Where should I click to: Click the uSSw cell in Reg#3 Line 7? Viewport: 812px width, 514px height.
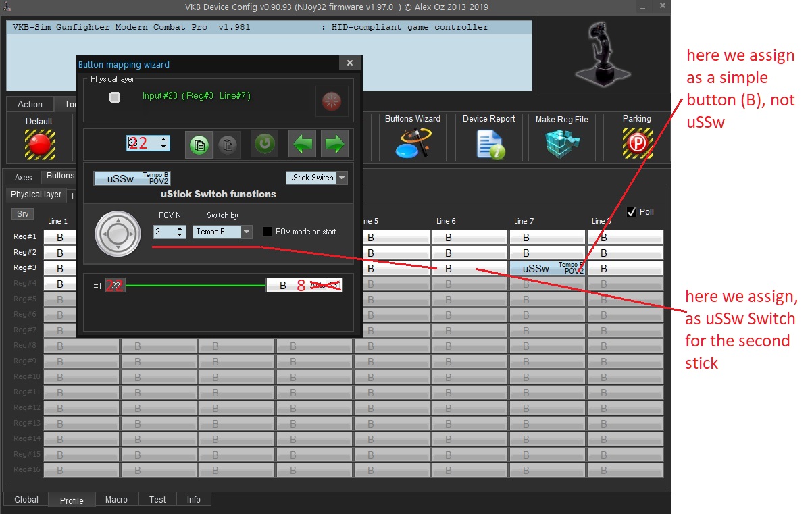coord(547,268)
